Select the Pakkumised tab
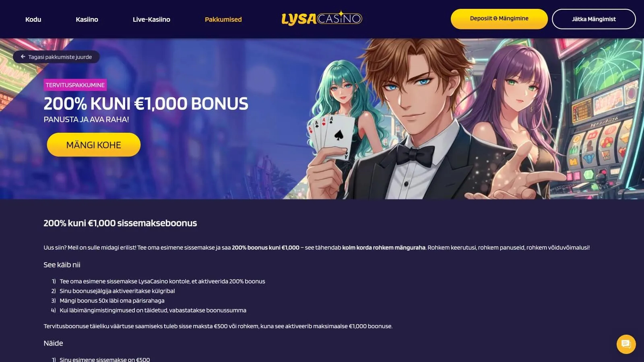This screenshot has width=644, height=362. (x=223, y=19)
